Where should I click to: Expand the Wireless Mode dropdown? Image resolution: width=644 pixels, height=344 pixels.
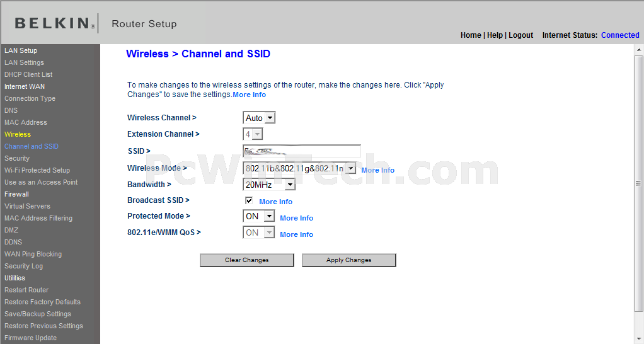pos(299,168)
